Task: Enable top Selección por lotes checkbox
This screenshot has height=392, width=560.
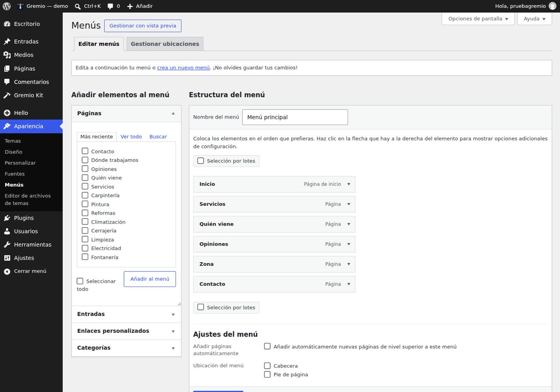Action: 201,161
